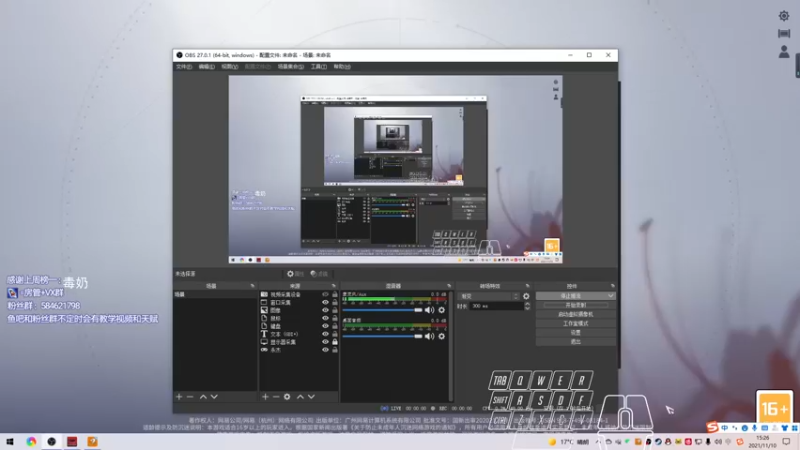Viewport: 800px width, 450px height.
Task: Open the notification center on taskbar
Action: [x=786, y=442]
